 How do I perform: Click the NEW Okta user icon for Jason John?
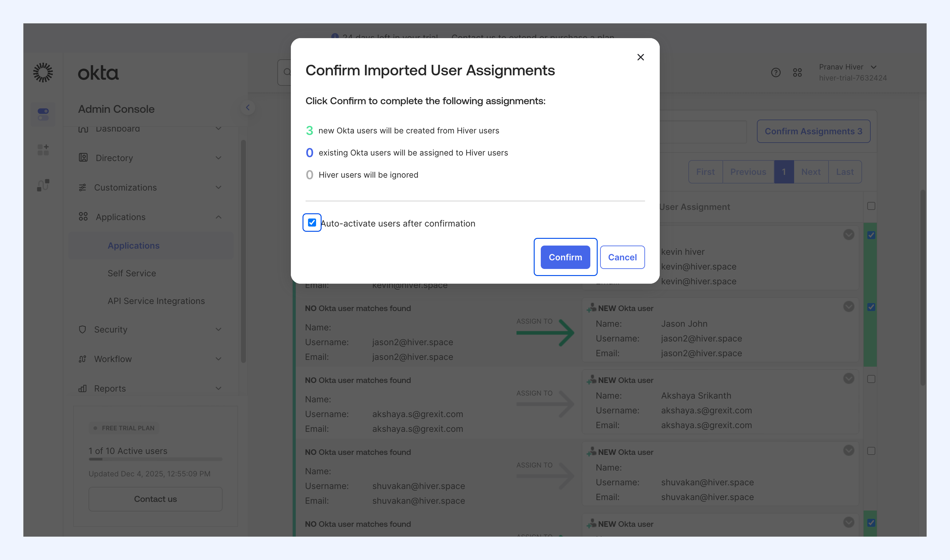coord(591,308)
